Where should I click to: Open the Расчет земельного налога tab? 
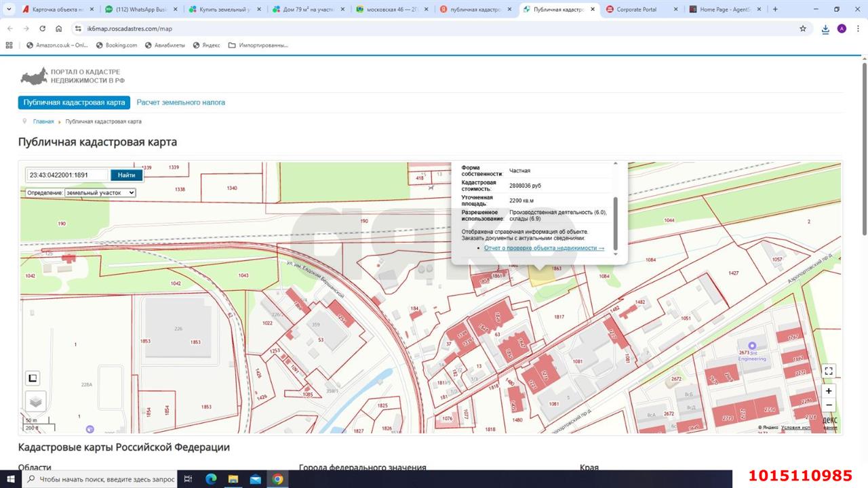[180, 102]
